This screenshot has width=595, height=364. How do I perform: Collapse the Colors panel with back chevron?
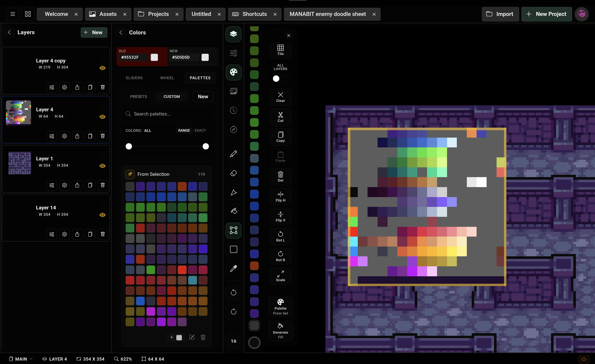click(x=121, y=32)
